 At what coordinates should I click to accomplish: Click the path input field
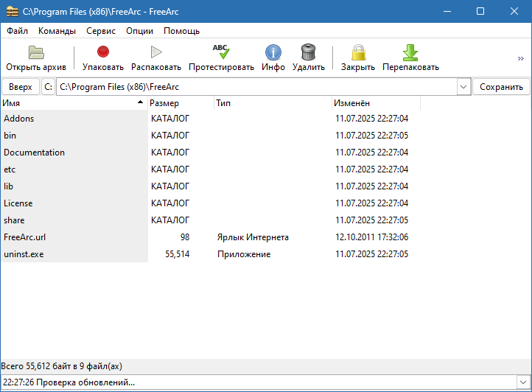[x=257, y=87]
